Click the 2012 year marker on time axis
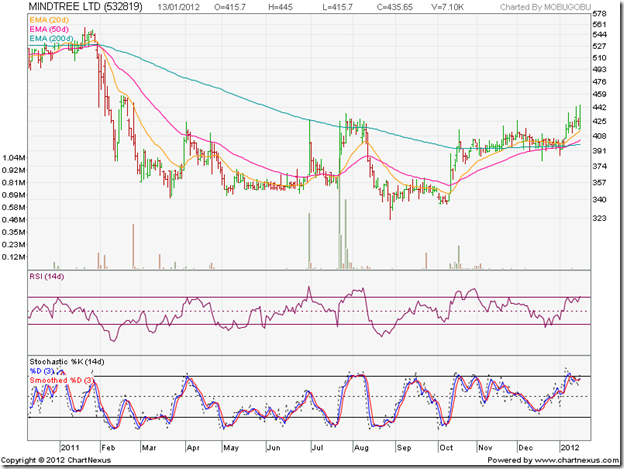The height and width of the screenshot is (469, 624). (570, 448)
